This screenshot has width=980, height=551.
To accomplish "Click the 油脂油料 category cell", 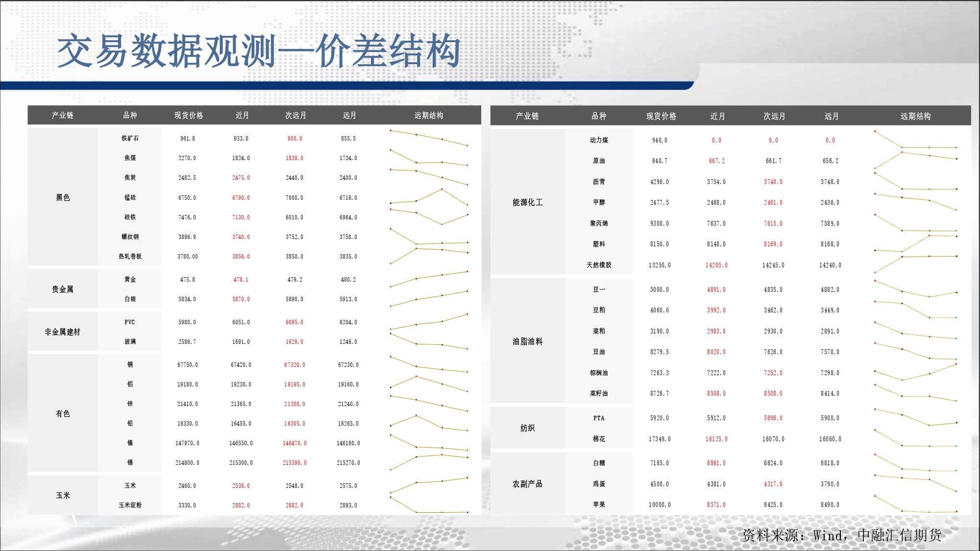I will tap(527, 341).
